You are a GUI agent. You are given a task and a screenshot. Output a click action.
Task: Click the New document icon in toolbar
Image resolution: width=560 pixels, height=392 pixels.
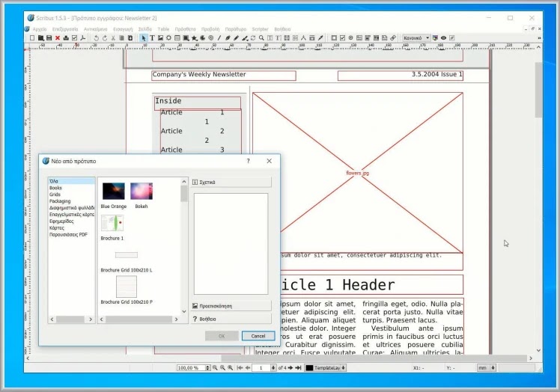(x=31, y=38)
